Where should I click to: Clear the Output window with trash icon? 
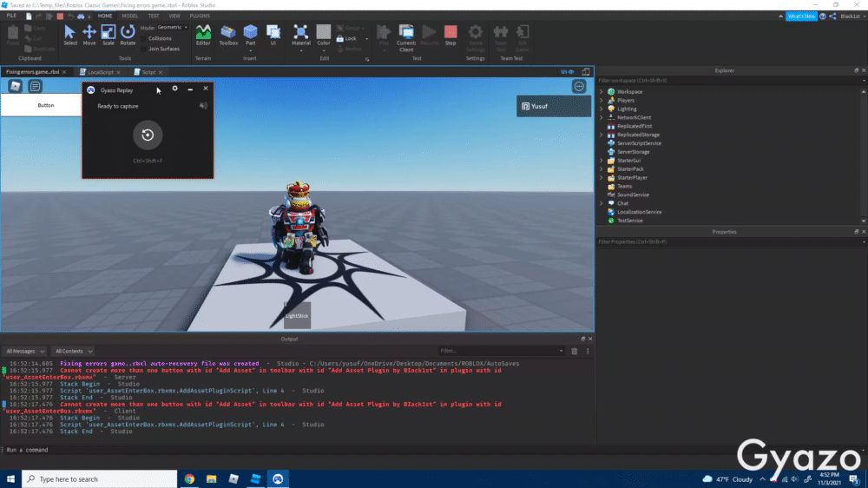click(x=575, y=351)
